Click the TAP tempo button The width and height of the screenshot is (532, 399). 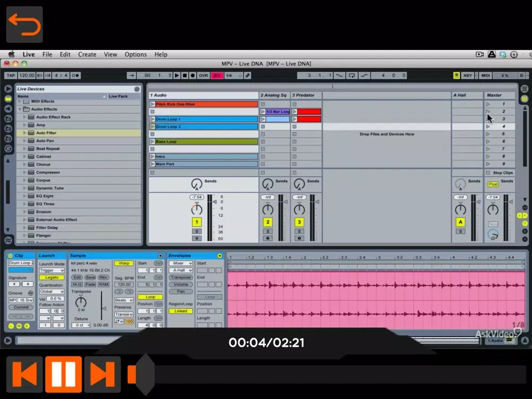click(x=11, y=76)
